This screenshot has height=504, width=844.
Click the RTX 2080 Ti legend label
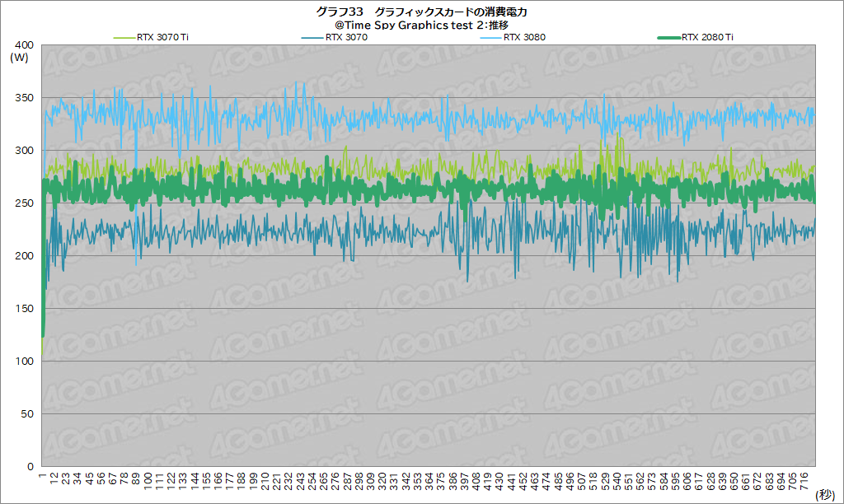707,37
